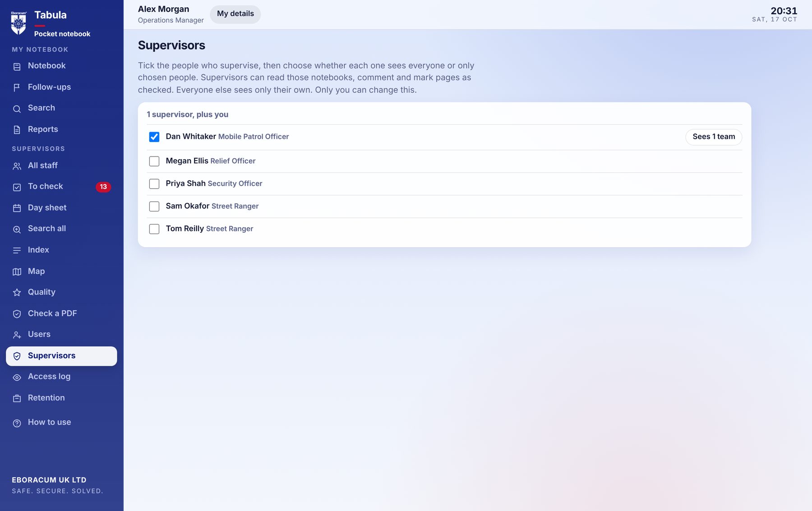Click Priya Shah Security Officer text
Image resolution: width=812 pixels, height=511 pixels.
pyautogui.click(x=214, y=184)
